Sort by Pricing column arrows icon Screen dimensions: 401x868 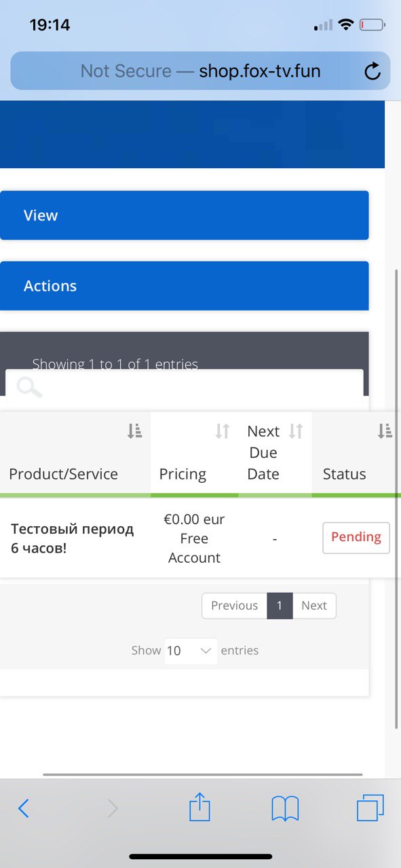223,431
